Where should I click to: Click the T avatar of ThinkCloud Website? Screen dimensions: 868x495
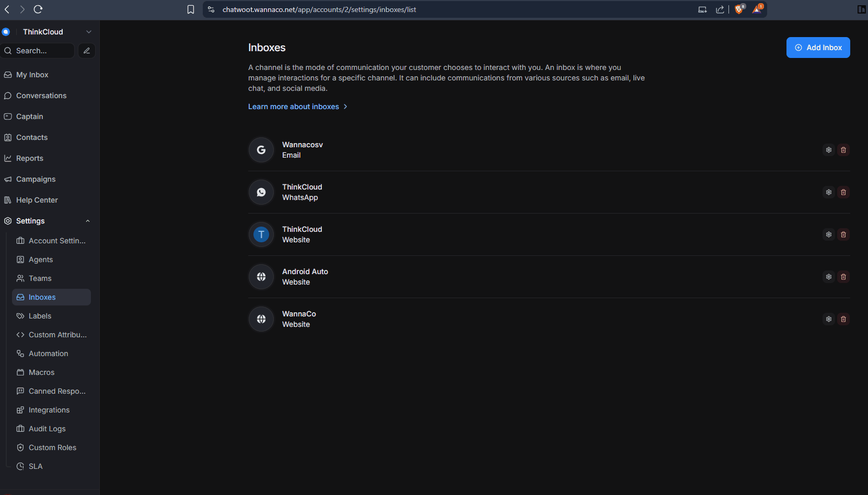(x=261, y=234)
